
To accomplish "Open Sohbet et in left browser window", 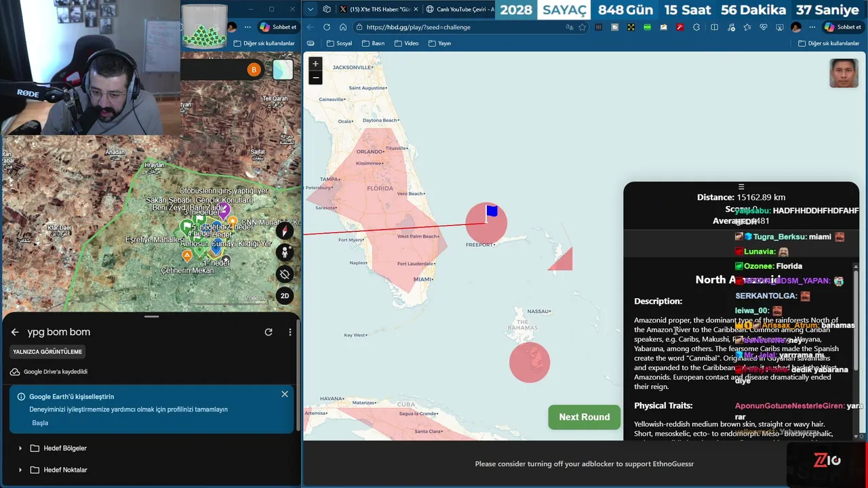I will click(278, 27).
